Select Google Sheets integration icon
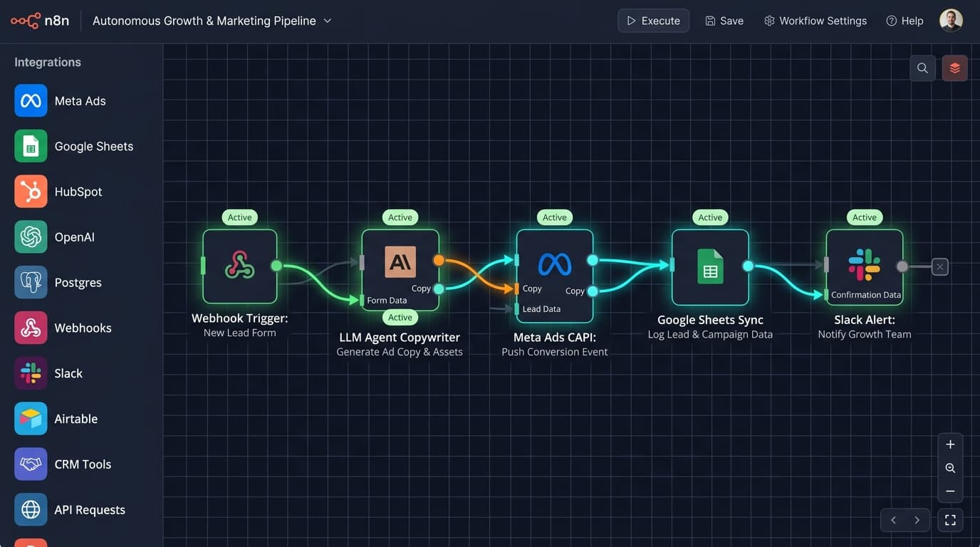 (x=31, y=146)
